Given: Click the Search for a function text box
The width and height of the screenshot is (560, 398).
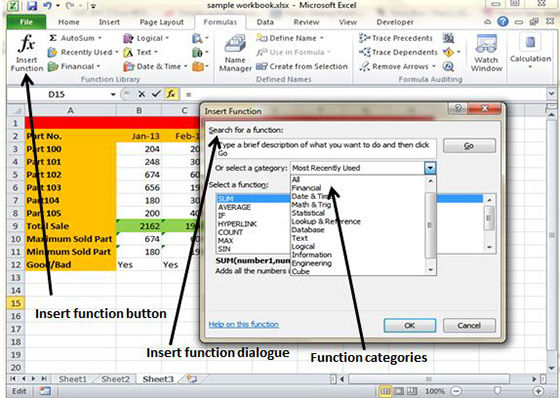Looking at the screenshot, I should click(326, 149).
